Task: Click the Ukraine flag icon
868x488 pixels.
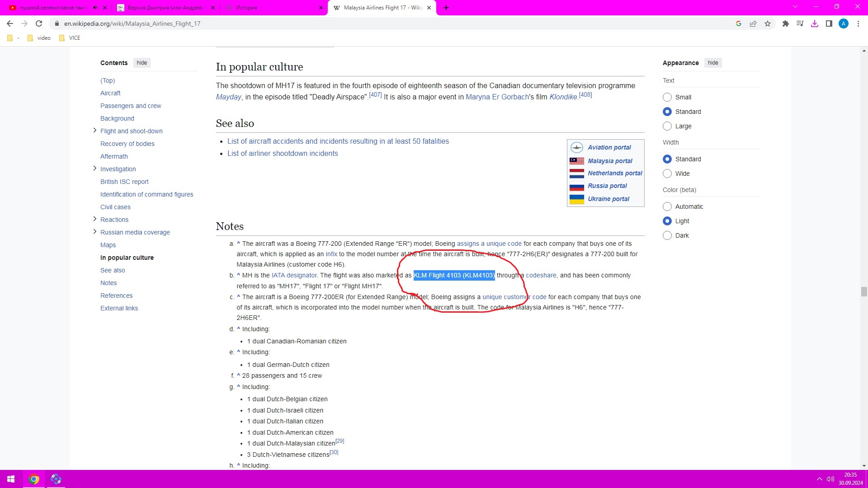Action: [577, 199]
